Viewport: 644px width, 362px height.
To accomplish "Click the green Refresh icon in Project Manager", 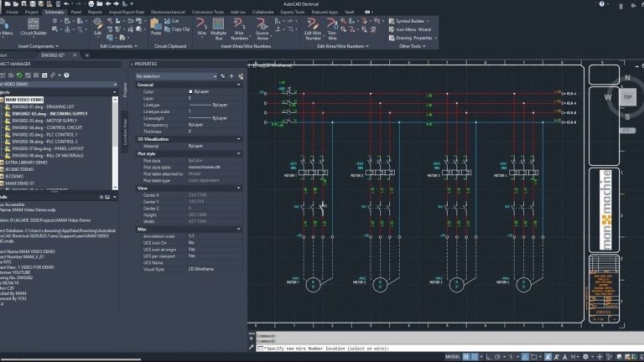I will [x=19, y=75].
